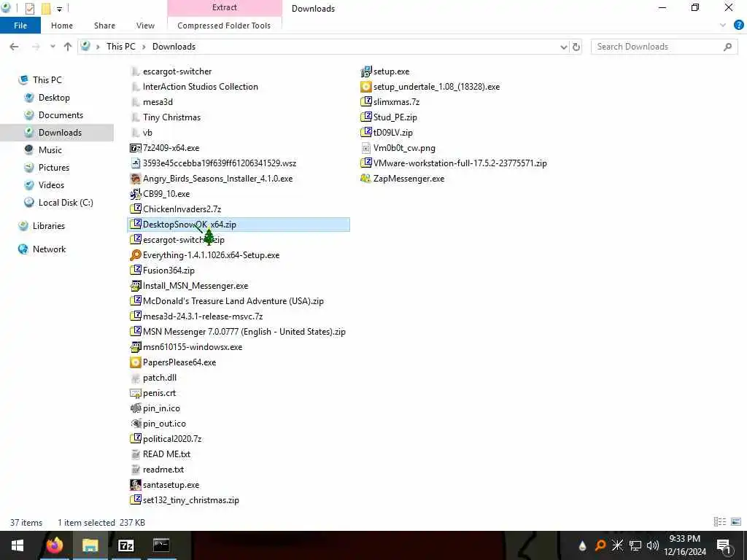Switch to Details view layout
Viewport: 747px width, 560px height.
click(x=719, y=522)
